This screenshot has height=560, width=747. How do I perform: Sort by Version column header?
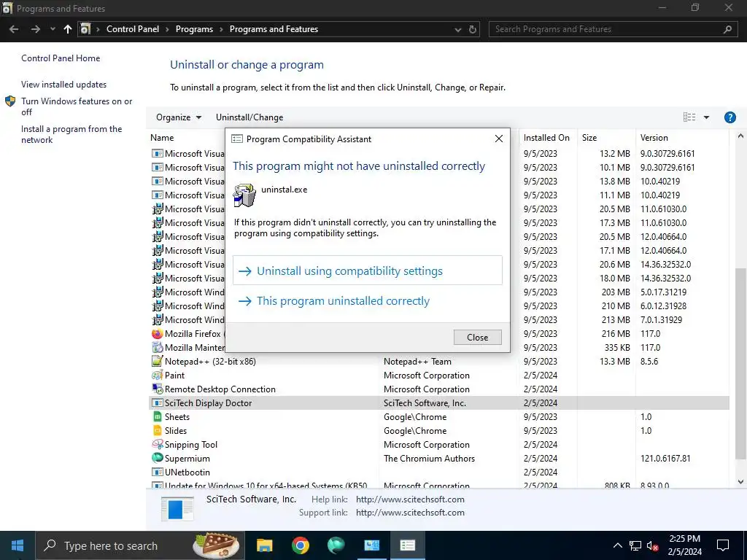coord(654,138)
